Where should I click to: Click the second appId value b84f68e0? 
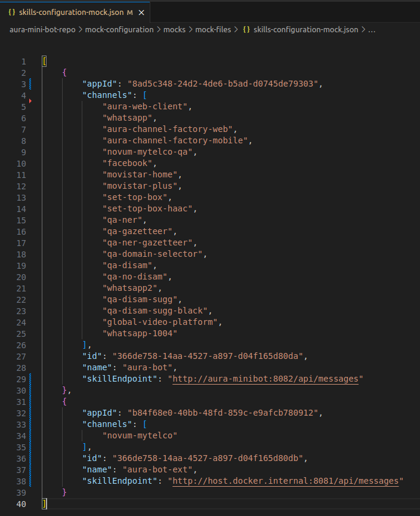[223, 413]
